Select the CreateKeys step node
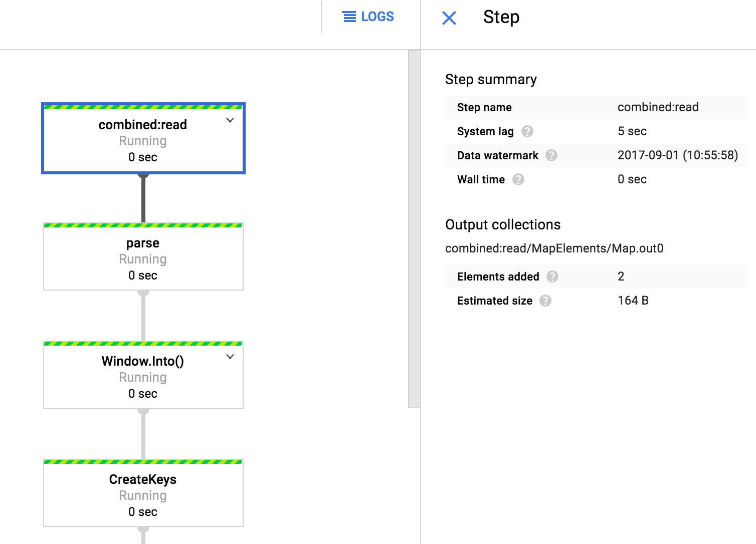 (143, 493)
